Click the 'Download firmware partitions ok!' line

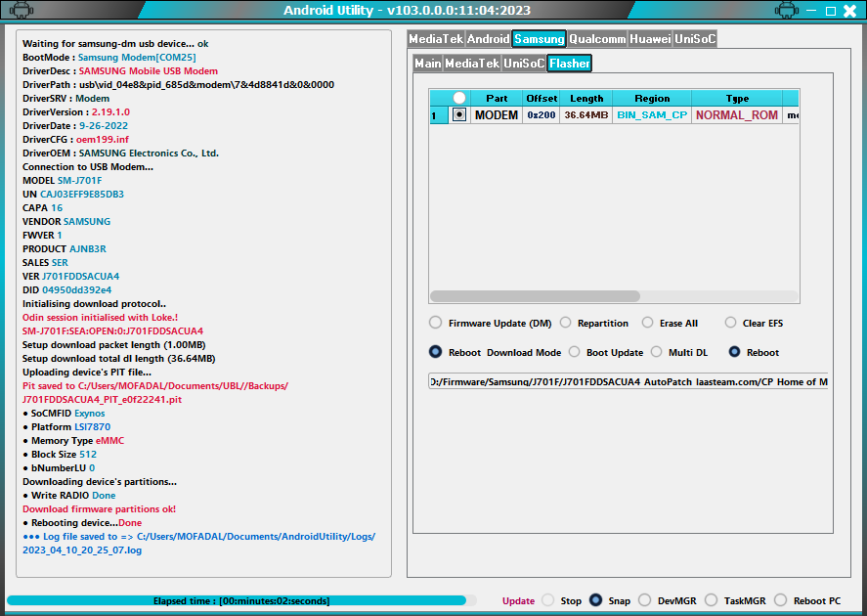(99, 508)
